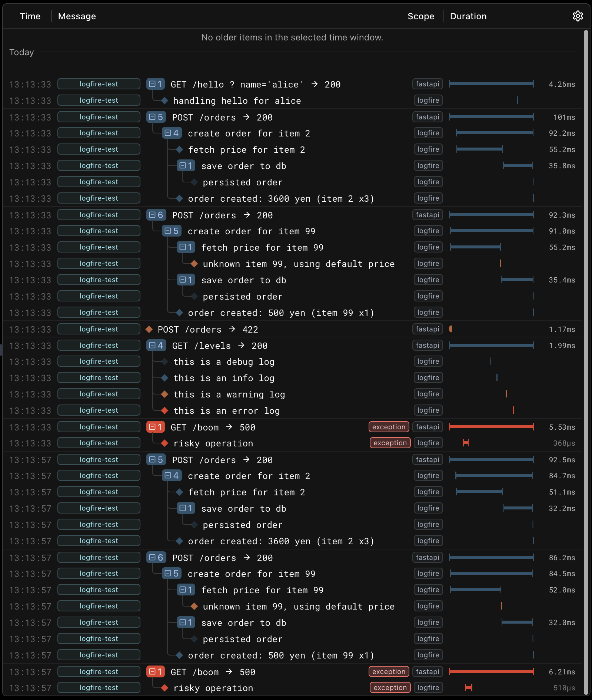Click red diamond beside first risky operation
Image resolution: width=592 pixels, height=700 pixels.
pos(165,443)
